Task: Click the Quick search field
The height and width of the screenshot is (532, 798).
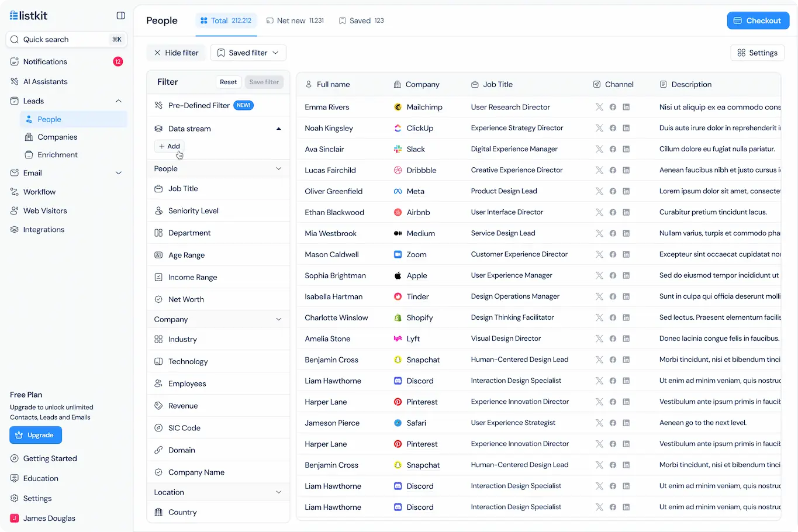Action: [x=66, y=39]
